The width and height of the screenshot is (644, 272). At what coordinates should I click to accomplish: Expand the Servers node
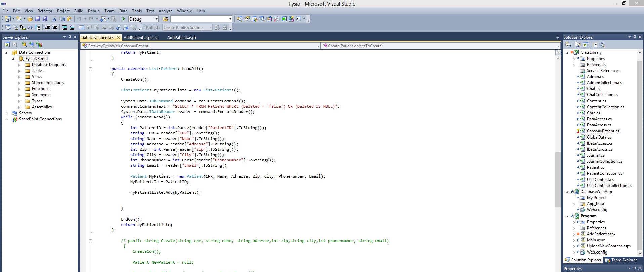pos(6,113)
